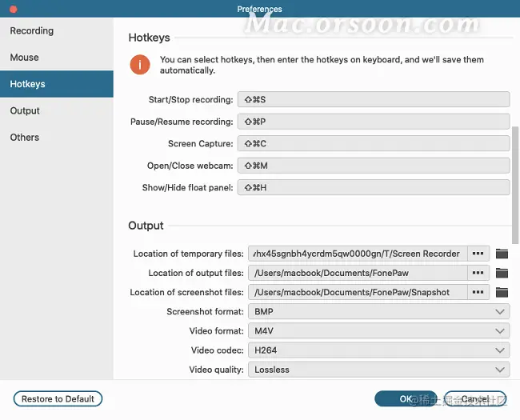This screenshot has width=520, height=420.
Task: Open folder for output files location
Action: [502, 273]
